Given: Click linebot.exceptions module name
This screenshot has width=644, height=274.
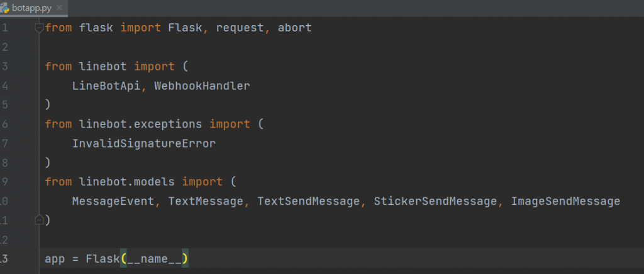Looking at the screenshot, I should (x=141, y=124).
